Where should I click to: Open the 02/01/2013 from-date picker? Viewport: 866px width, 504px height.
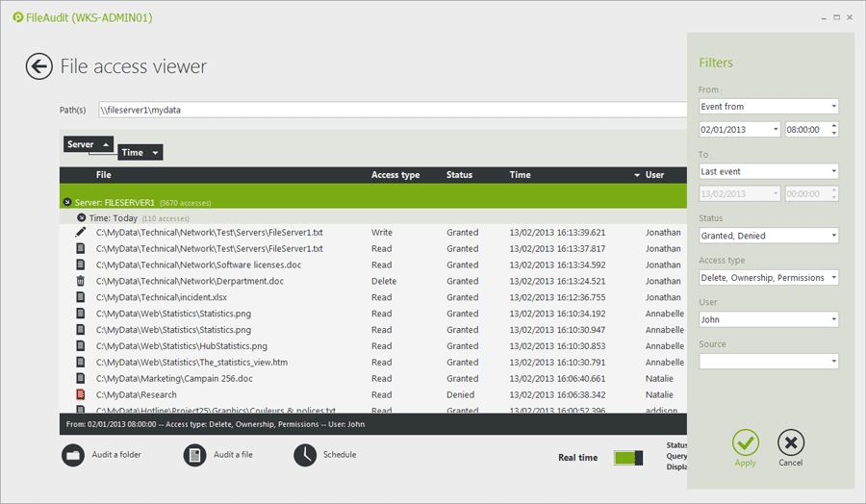776,130
